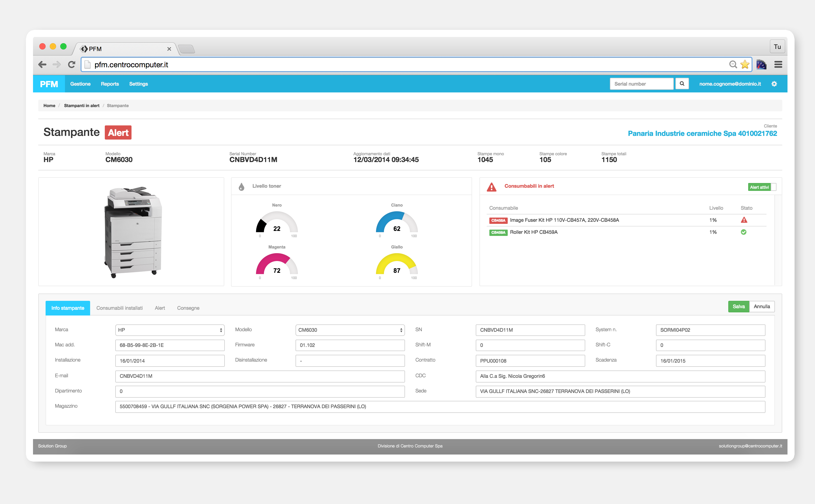Open a new browser tab

187,49
